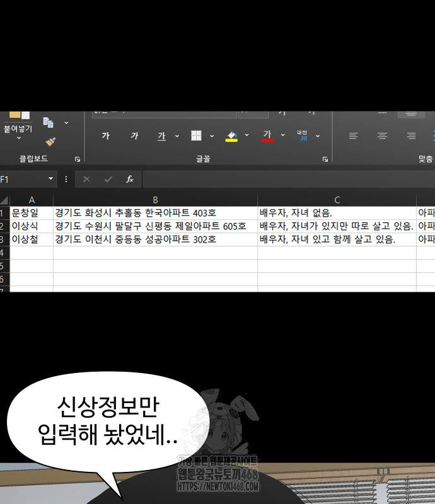Toggle center alignment for the cell
The image size is (435, 504).
click(x=382, y=136)
